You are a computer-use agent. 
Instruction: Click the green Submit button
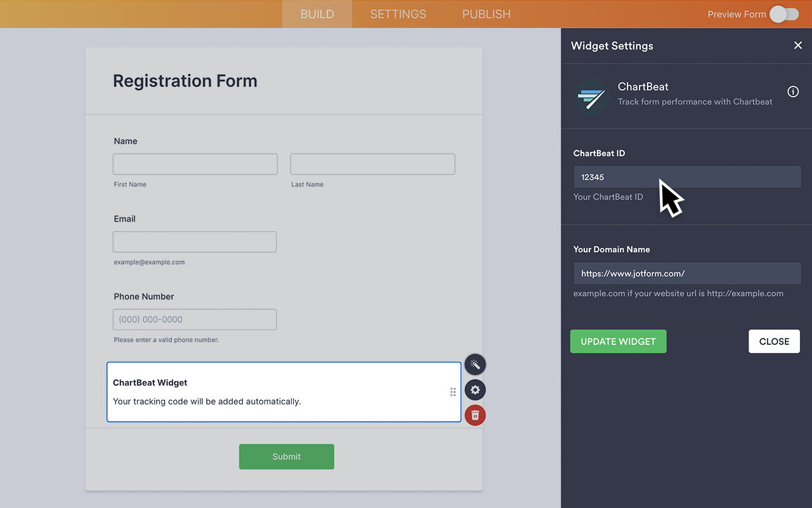286,457
